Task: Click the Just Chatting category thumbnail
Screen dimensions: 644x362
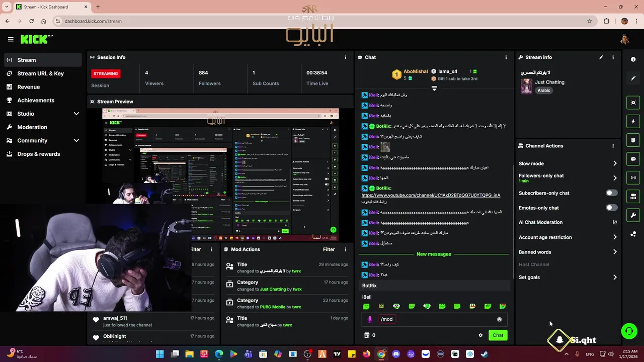Action: [x=526, y=86]
